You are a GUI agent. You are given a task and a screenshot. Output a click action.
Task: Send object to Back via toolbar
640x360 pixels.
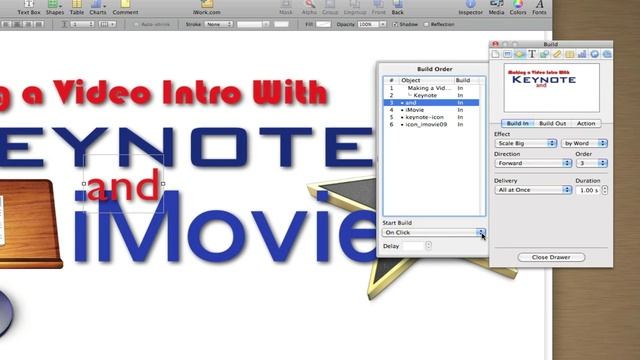(x=398, y=7)
